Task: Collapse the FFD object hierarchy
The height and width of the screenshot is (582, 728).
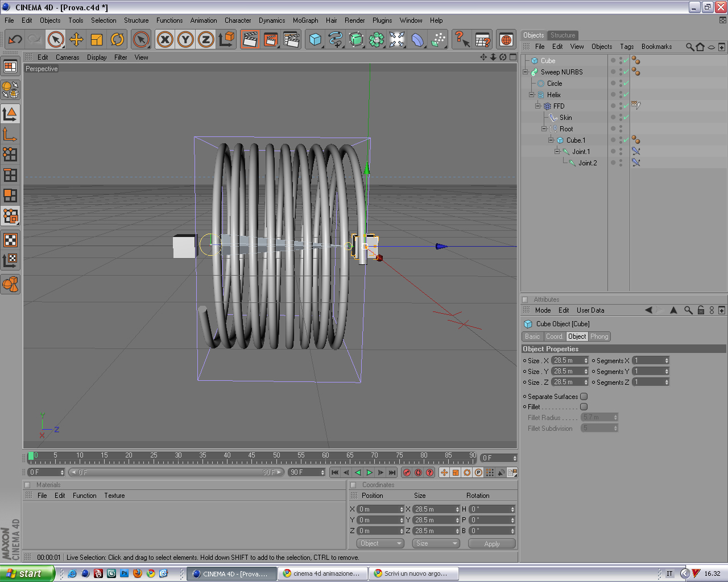Action: pyautogui.click(x=538, y=106)
